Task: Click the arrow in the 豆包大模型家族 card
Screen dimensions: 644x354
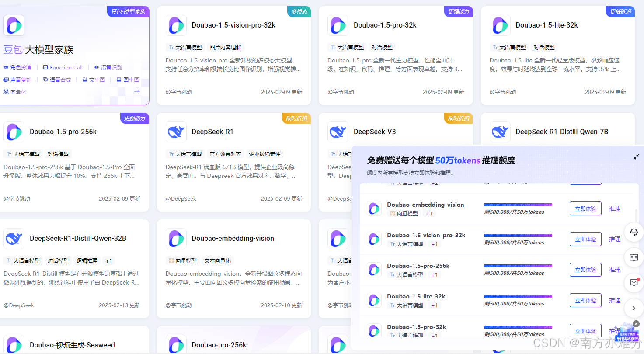Action: pos(137,91)
